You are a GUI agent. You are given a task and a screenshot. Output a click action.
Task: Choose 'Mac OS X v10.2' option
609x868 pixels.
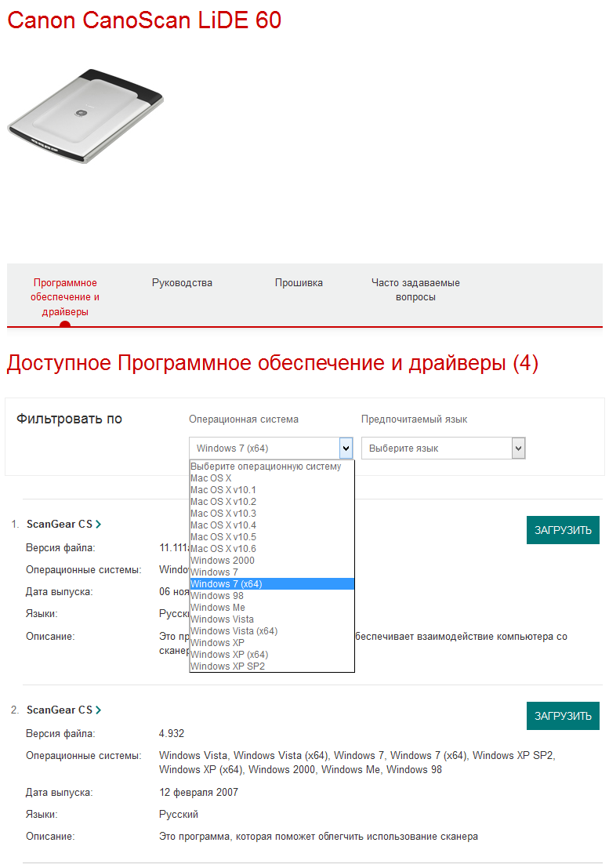pos(272,502)
